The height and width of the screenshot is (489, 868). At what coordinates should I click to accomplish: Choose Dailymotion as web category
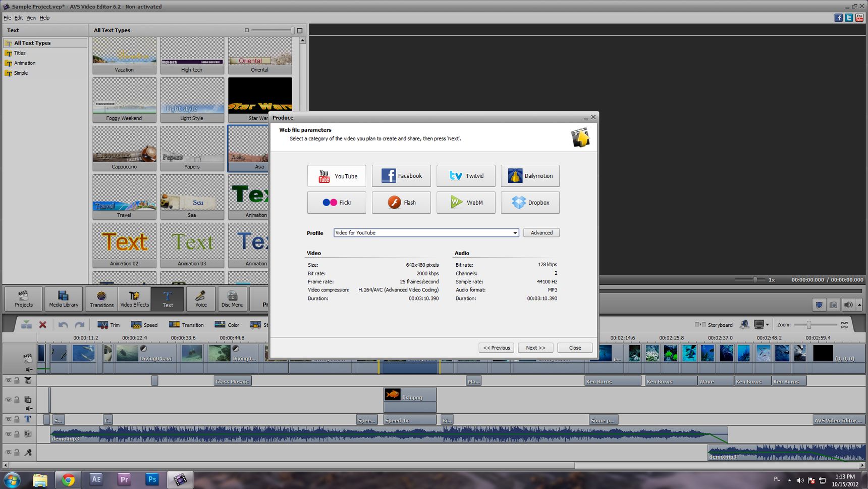(x=530, y=176)
